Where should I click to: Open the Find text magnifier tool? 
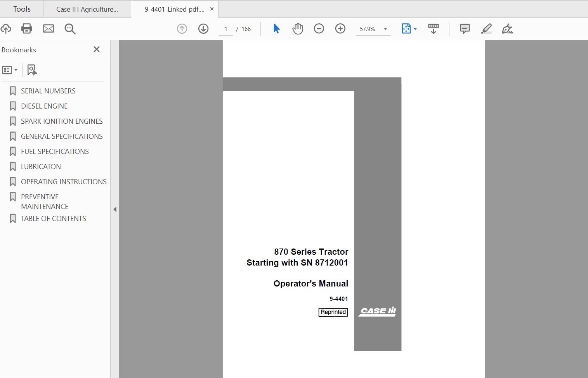click(x=70, y=29)
